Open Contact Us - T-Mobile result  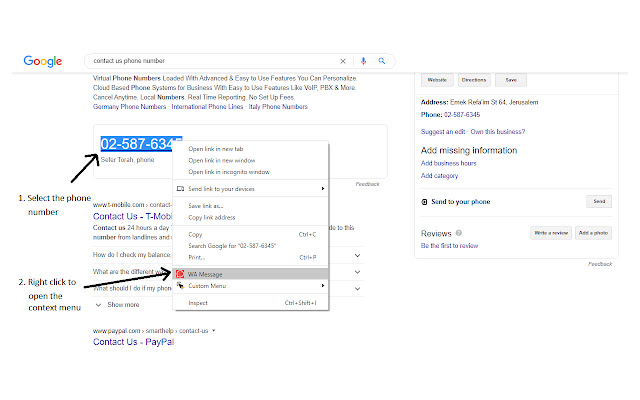[x=132, y=216]
